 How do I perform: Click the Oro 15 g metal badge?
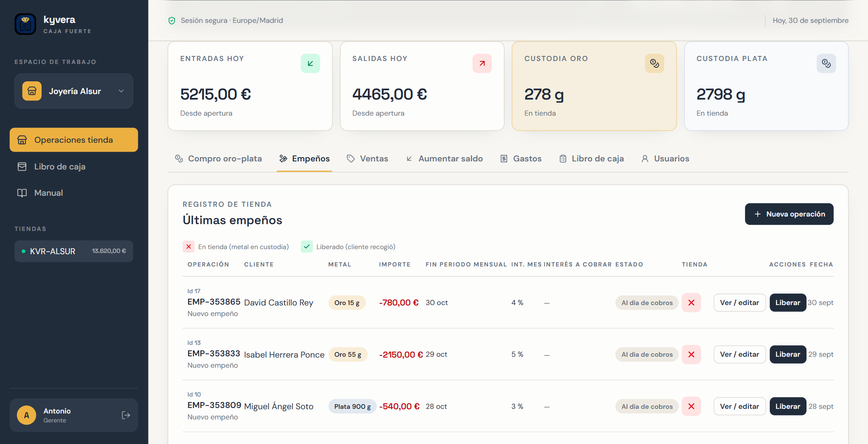pos(347,302)
